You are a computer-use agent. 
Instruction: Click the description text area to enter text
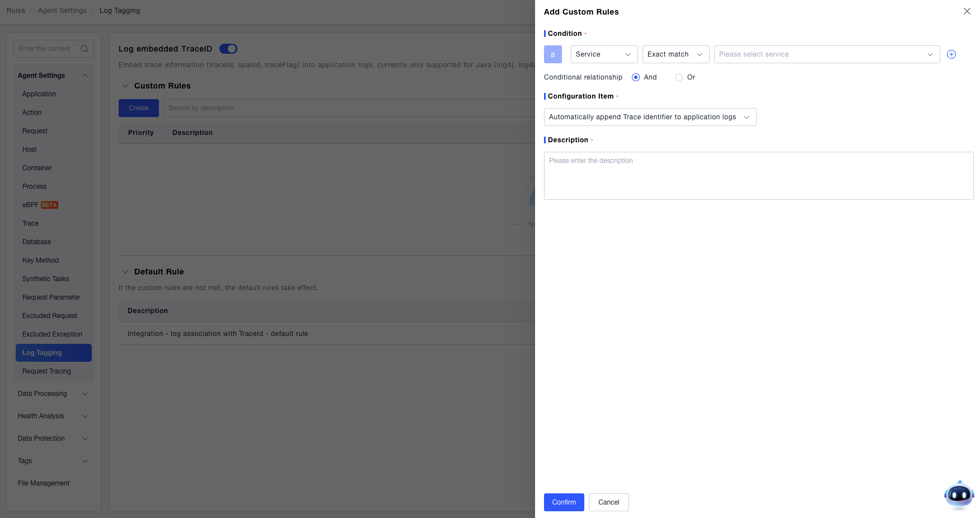(x=758, y=175)
